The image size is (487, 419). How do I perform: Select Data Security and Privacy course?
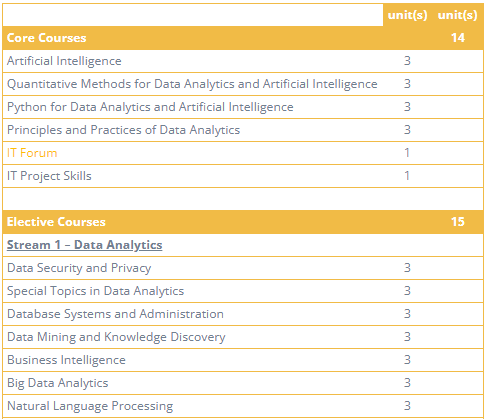[x=79, y=268]
